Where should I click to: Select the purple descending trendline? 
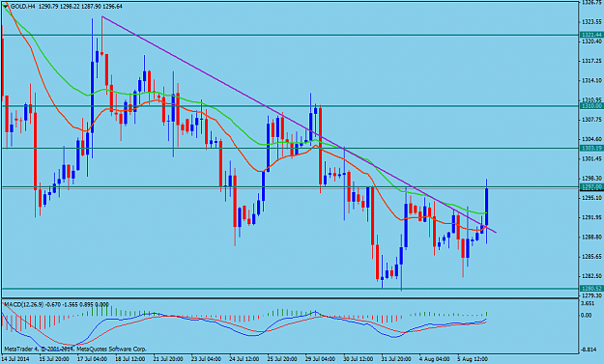[299, 124]
